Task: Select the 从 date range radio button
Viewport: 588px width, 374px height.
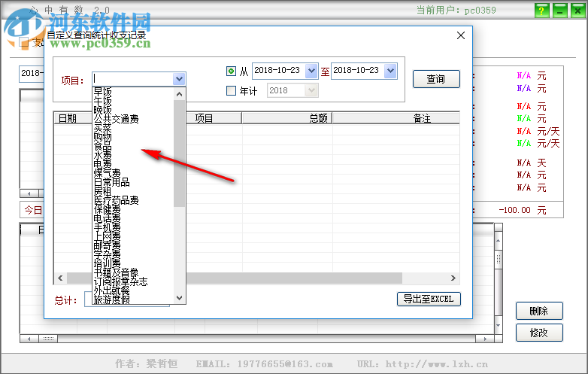Action: (231, 71)
